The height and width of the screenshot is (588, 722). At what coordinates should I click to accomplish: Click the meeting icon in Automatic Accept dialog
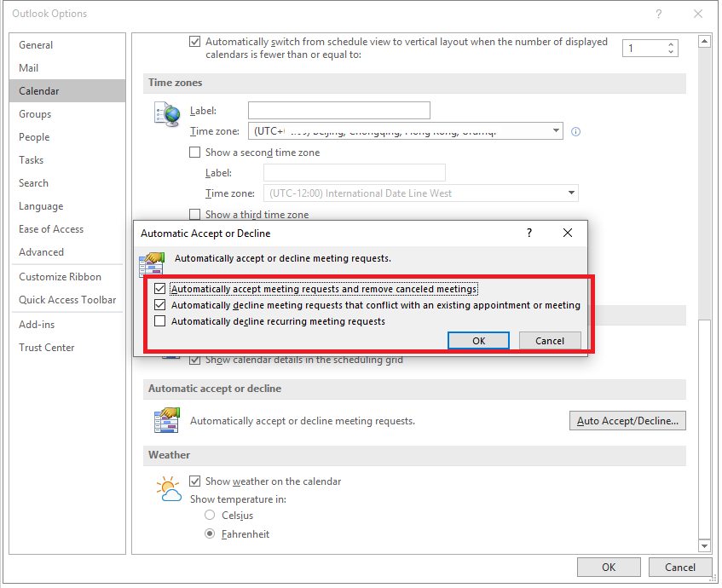point(152,264)
